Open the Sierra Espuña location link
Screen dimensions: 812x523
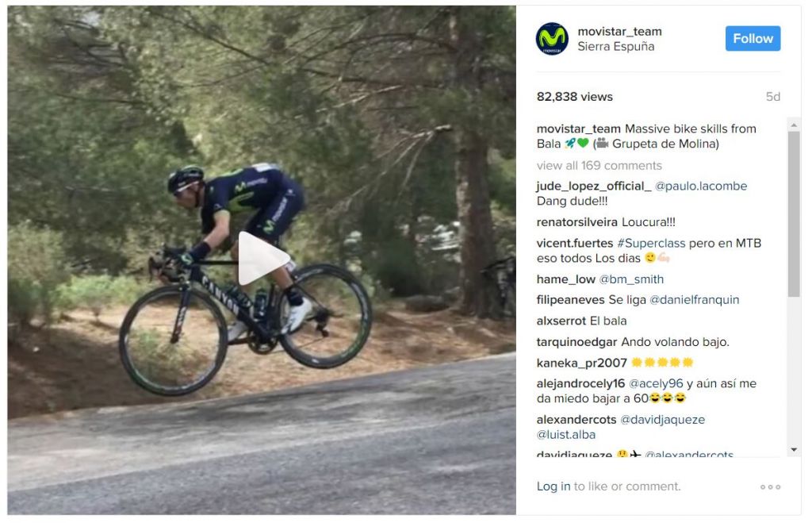615,47
